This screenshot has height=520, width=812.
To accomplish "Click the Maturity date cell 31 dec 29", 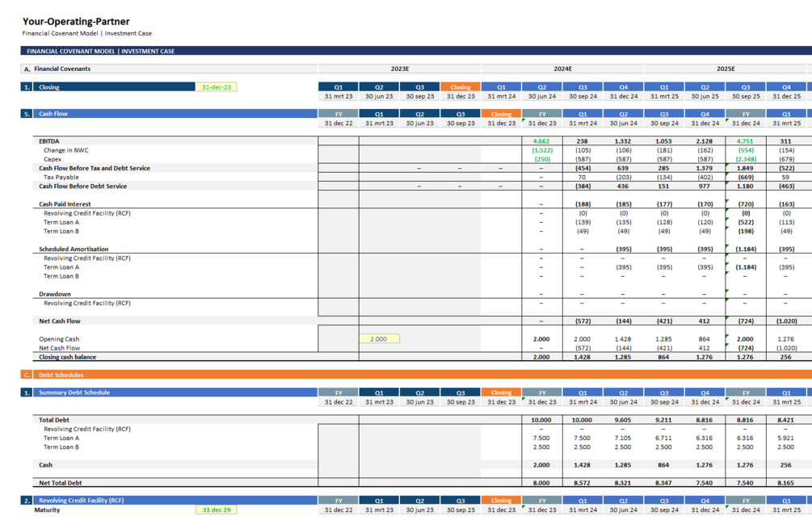I will 216,510.
